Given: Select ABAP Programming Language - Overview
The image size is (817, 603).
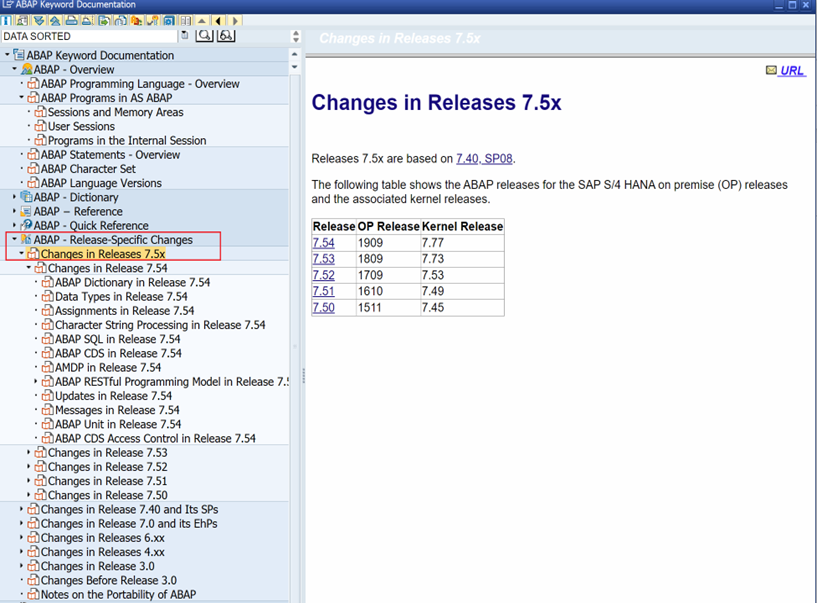Looking at the screenshot, I should 140,84.
